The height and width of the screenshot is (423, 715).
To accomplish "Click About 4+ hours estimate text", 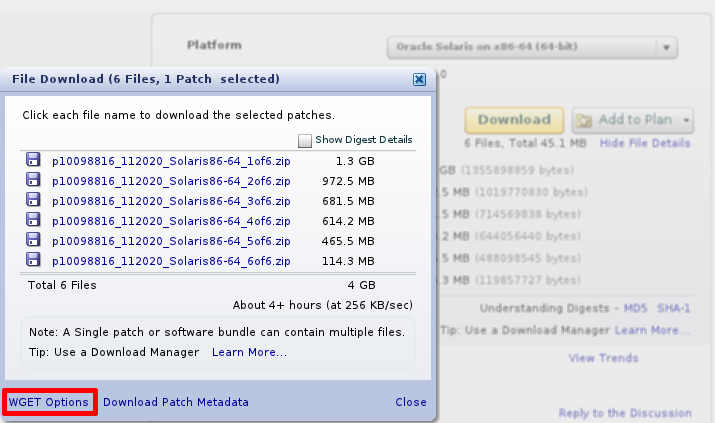I will 323,305.
